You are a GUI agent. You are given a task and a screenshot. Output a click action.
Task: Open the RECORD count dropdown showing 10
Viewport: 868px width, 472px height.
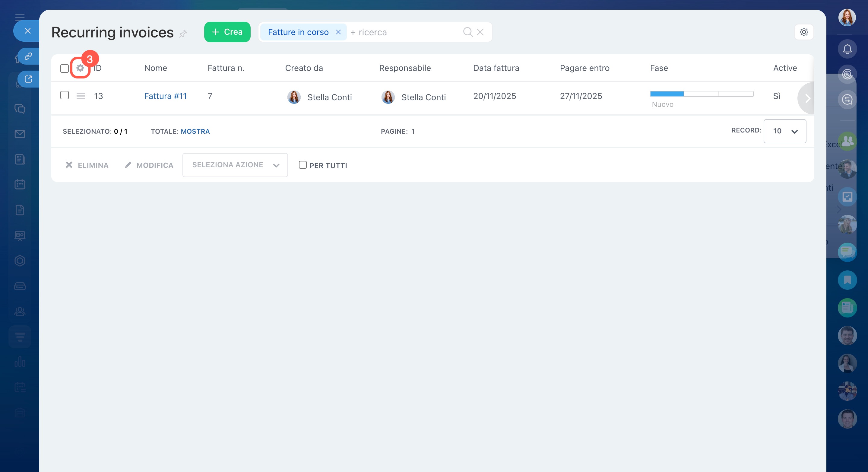[784, 131]
